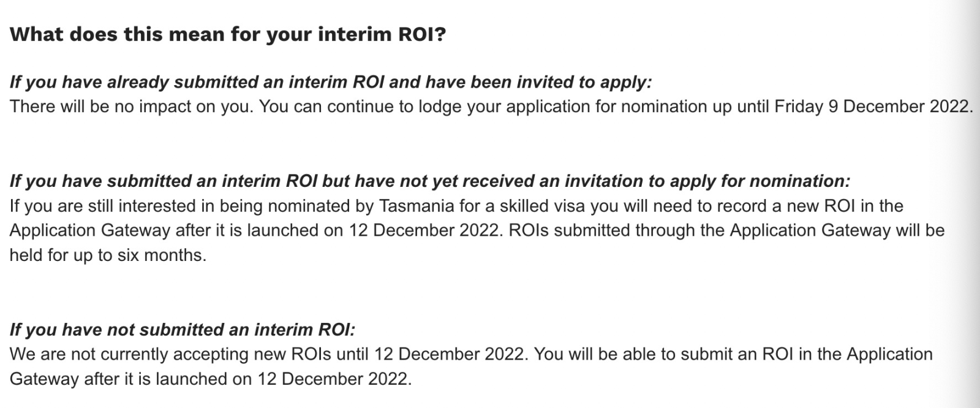Click the italic heading about not yet received invitation

[430, 181]
